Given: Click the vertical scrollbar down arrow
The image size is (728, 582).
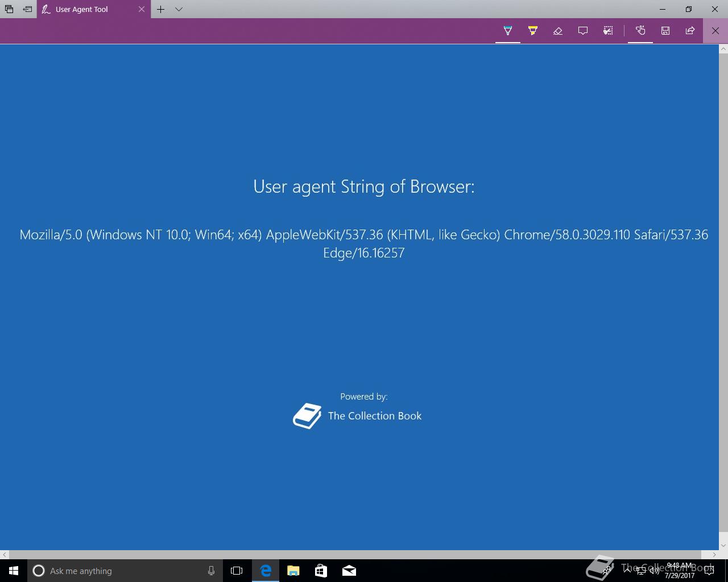Looking at the screenshot, I should (x=723, y=546).
